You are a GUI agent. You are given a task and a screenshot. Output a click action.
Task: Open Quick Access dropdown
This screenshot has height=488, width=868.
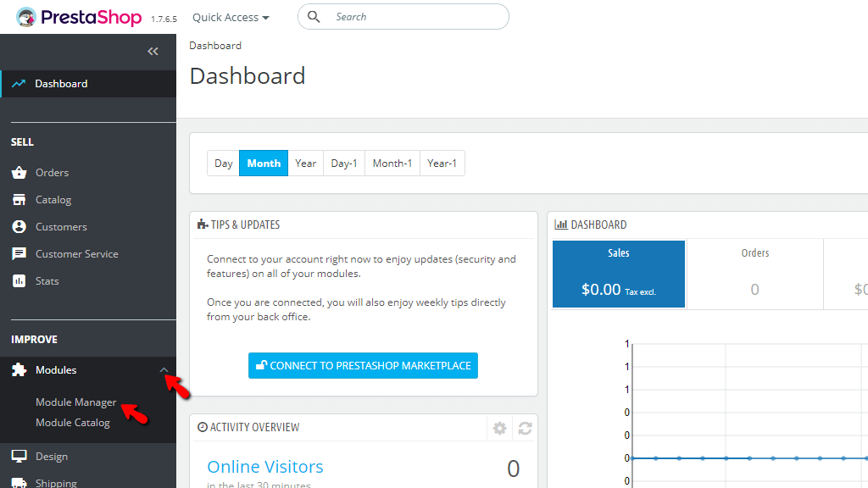[x=231, y=17]
